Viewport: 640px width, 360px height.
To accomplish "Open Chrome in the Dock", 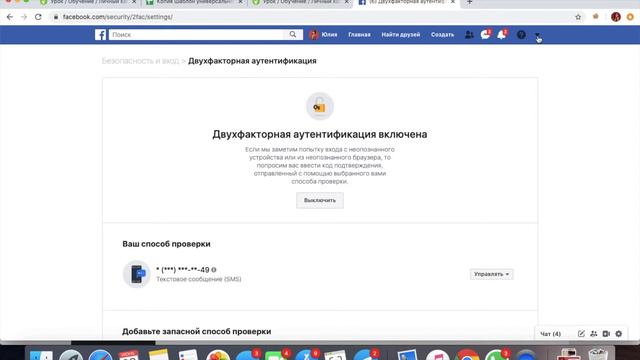I will pos(467,355).
